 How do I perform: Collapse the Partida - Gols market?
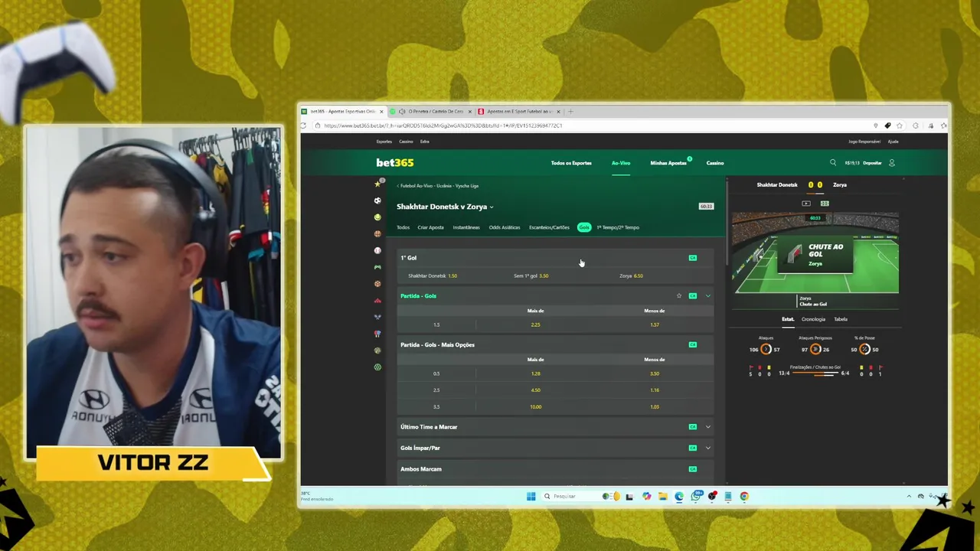pos(708,295)
